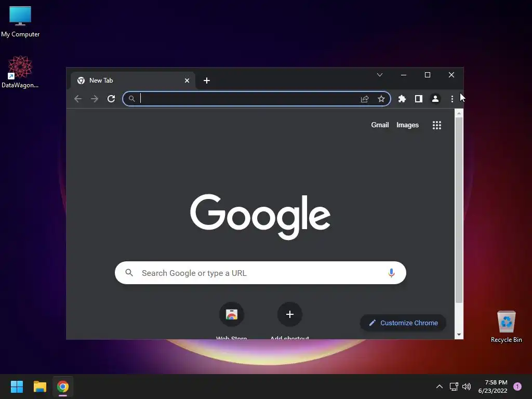This screenshot has height=399, width=532.
Task: Click the Chrome taskbar icon
Action: click(63, 387)
